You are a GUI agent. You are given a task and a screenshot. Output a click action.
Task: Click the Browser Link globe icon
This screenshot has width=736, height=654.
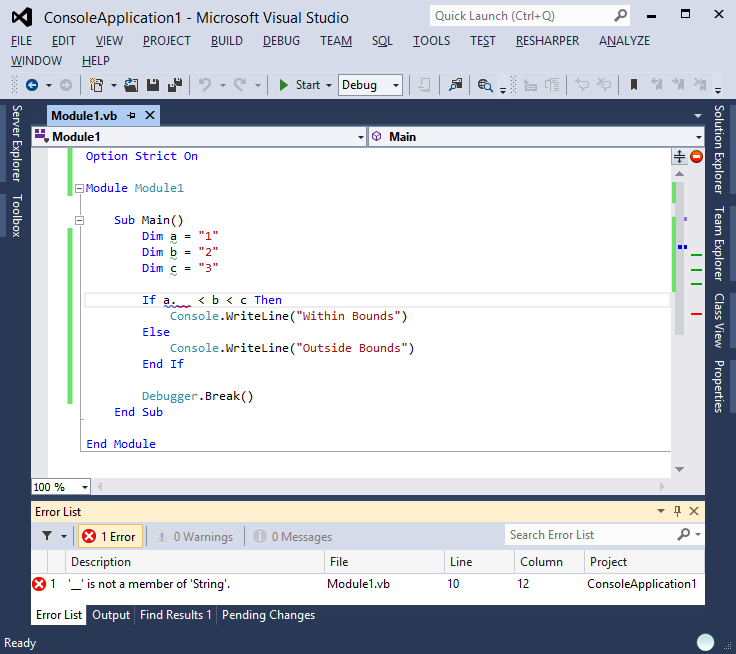pyautogui.click(x=485, y=85)
